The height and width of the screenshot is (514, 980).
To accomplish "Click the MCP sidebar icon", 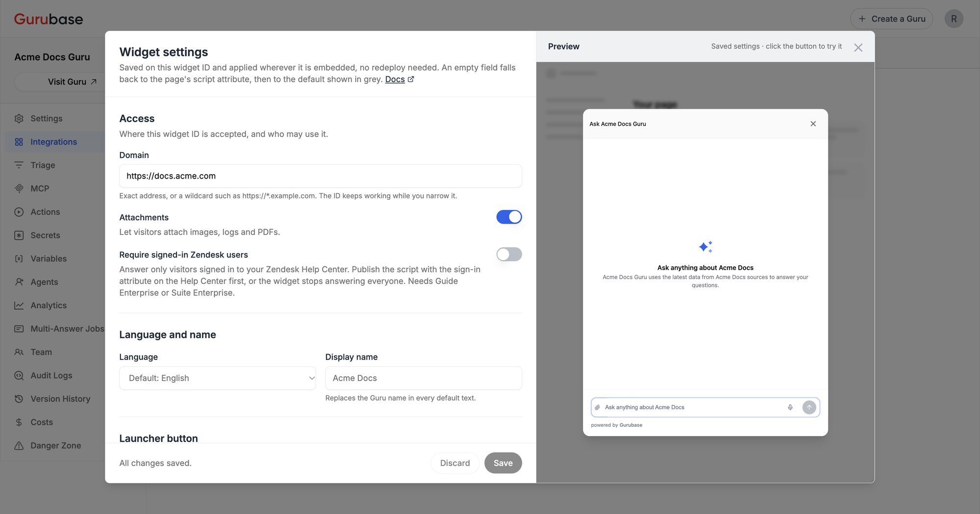I will (19, 188).
